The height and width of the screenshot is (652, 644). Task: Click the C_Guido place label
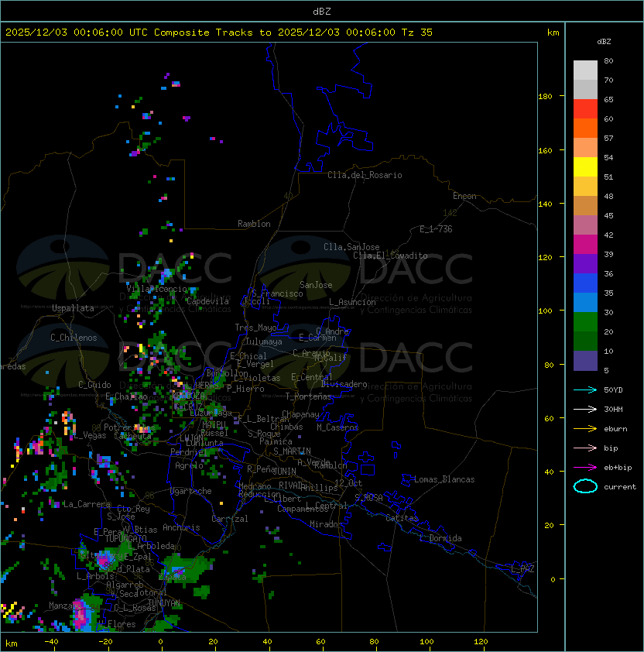(x=94, y=385)
